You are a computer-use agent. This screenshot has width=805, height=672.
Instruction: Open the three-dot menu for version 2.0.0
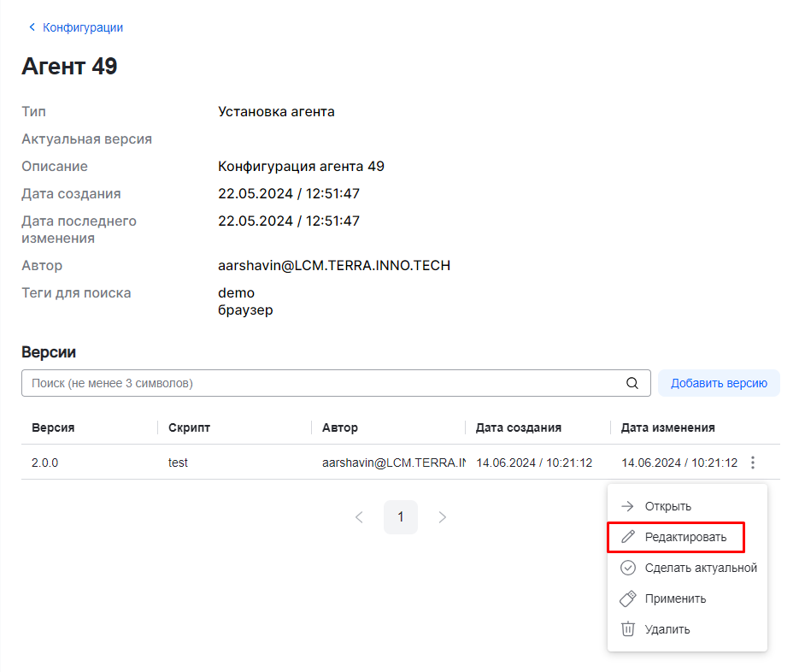(753, 463)
